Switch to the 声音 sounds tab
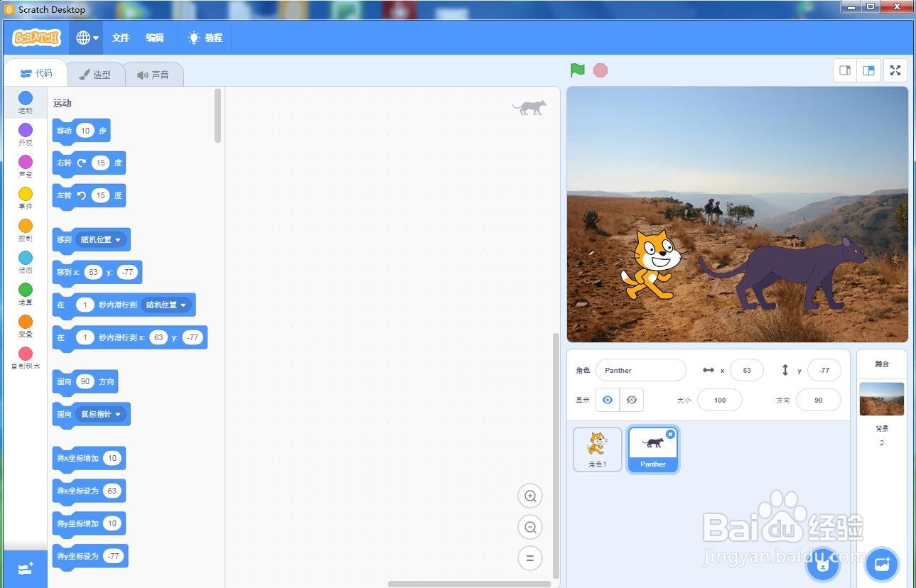Screen dimensions: 916x588 (153, 74)
